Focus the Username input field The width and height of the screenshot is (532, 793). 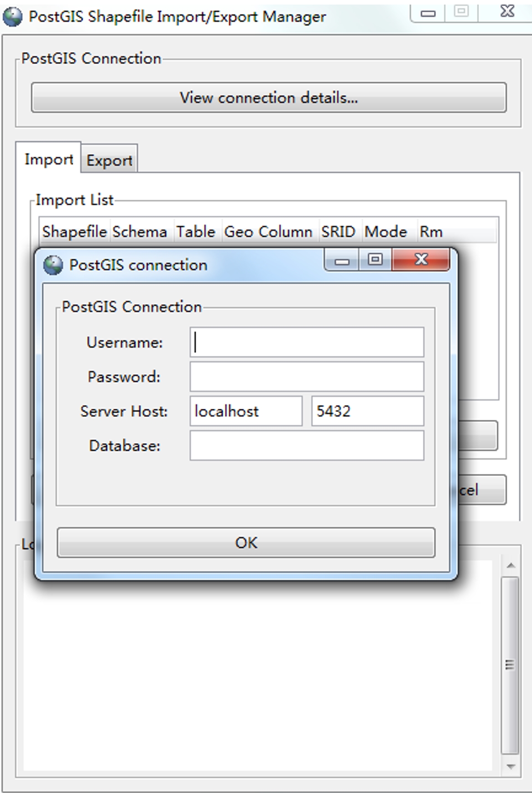(307, 342)
